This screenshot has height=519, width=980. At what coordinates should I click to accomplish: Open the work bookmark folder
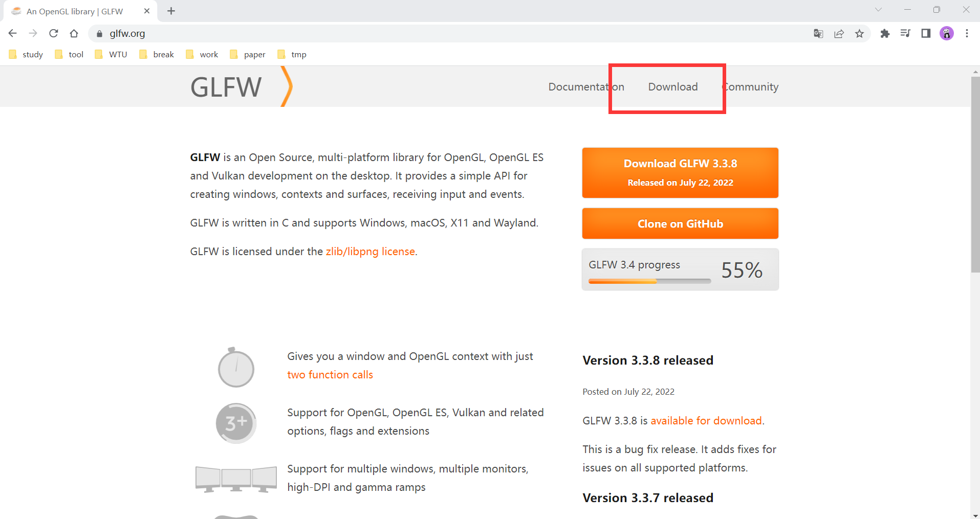[203, 55]
